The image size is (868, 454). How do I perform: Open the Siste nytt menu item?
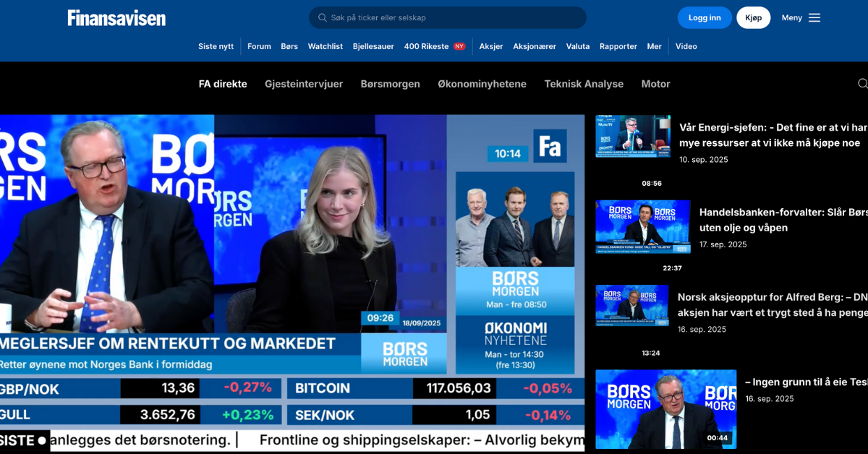(x=216, y=46)
